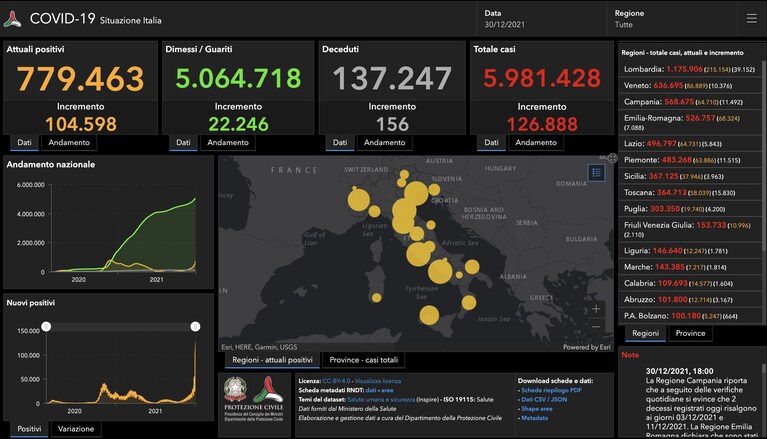
Task: Zoom out on the map with minus
Action: [x=596, y=326]
